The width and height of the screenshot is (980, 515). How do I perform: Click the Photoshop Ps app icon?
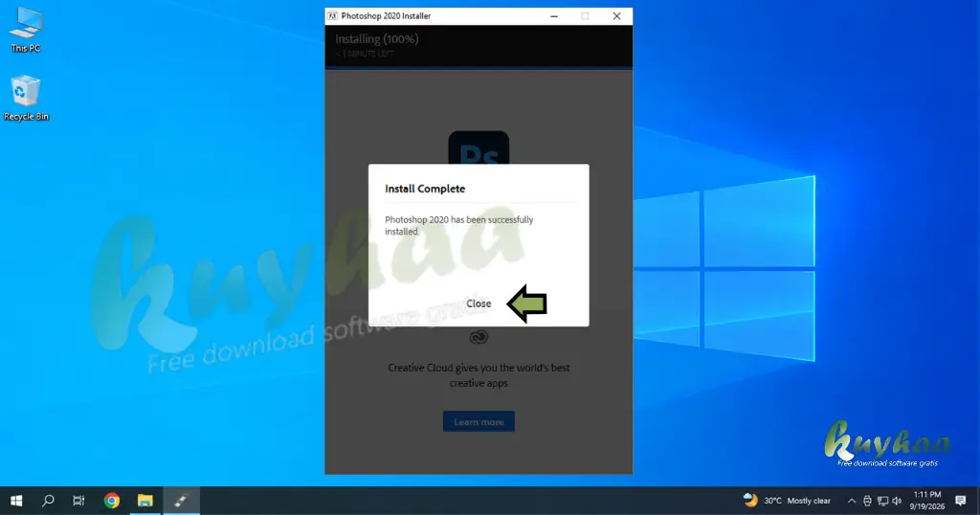[479, 148]
